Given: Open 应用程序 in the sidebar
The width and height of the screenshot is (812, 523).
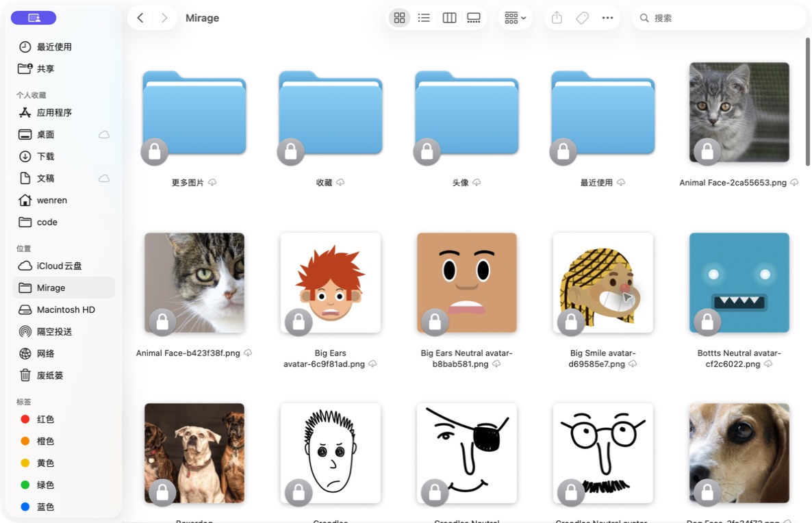Looking at the screenshot, I should point(63,112).
